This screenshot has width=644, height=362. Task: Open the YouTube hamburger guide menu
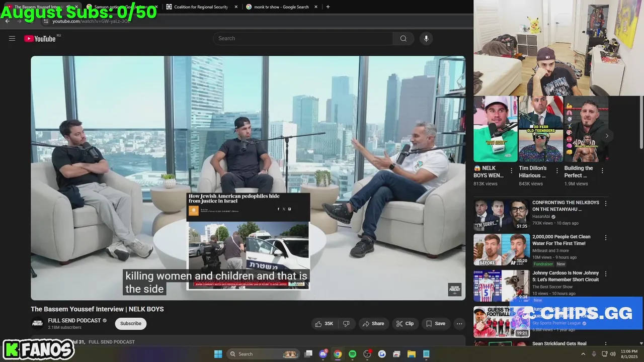tap(12, 38)
